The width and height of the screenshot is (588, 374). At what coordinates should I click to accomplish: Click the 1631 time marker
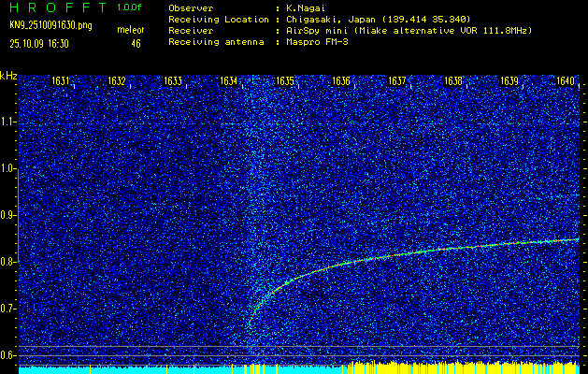tap(61, 81)
